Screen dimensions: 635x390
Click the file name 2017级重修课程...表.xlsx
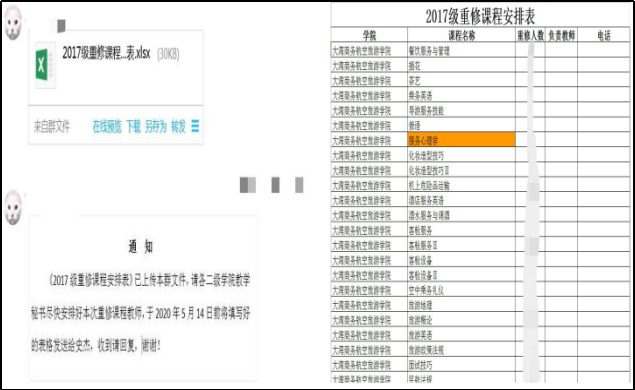click(x=106, y=53)
